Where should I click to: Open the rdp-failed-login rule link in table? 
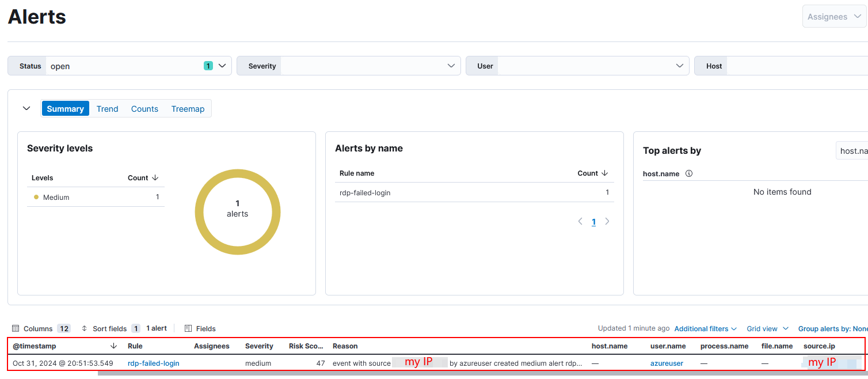[154, 363]
